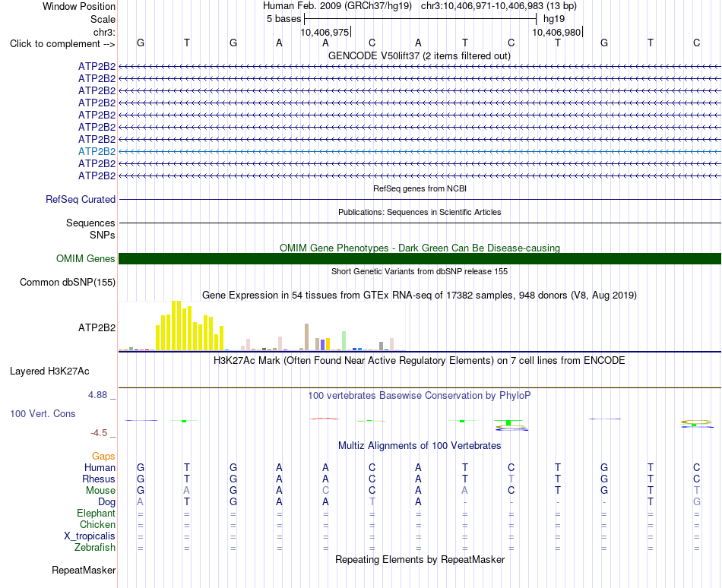This screenshot has height=588, width=722.
Task: Select the light-blue highlighted ATP2B2 transcript label
Action: 97,151
